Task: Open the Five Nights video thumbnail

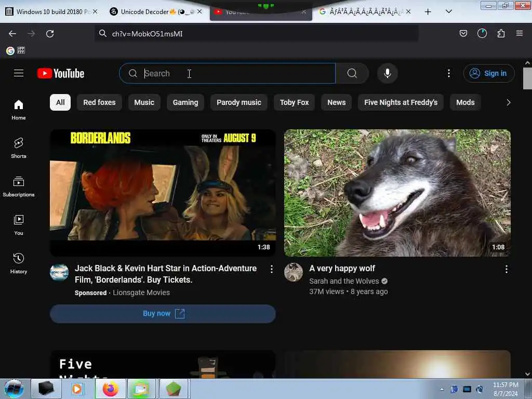Action: tap(163, 364)
